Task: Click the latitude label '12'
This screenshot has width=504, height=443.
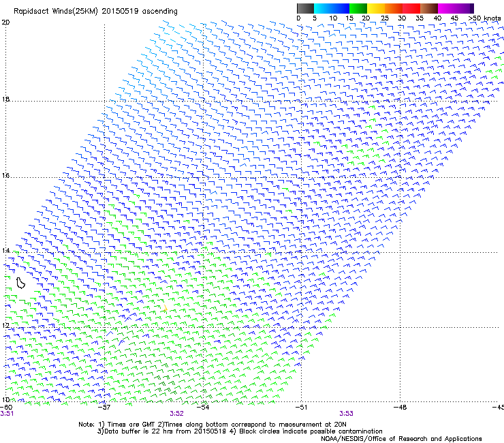Action: tap(5, 326)
